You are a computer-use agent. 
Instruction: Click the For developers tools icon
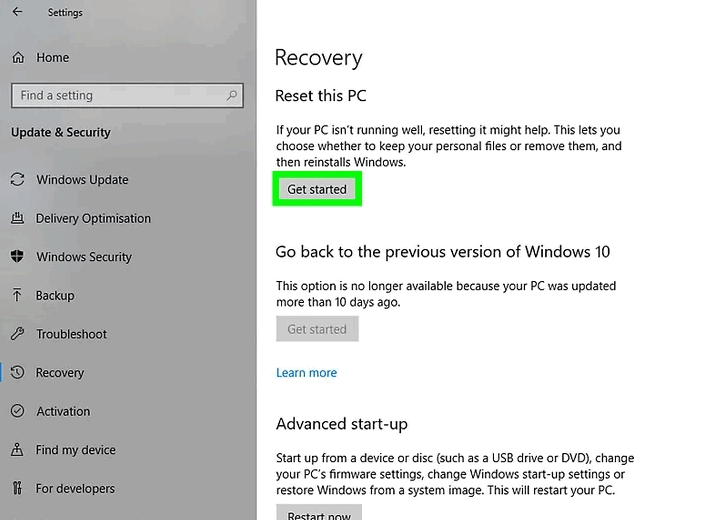[x=17, y=488]
